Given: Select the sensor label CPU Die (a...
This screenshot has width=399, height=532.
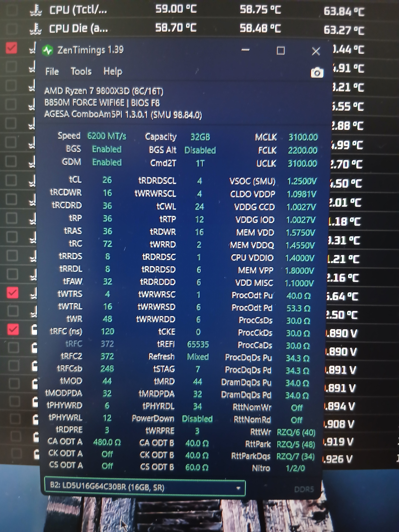Looking at the screenshot, I should tap(79, 29).
